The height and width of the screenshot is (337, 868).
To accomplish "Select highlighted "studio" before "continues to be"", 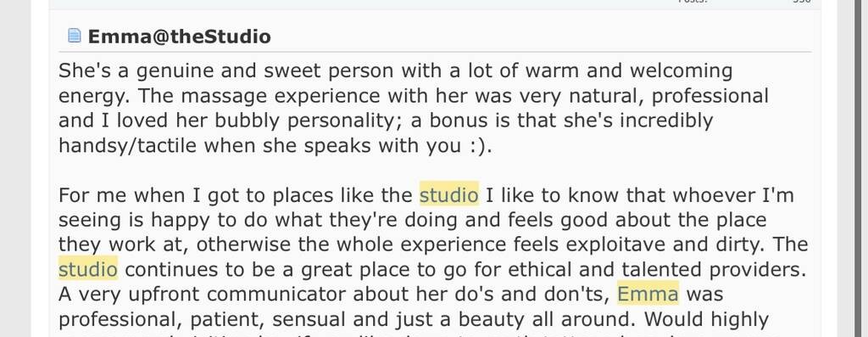I will 88,269.
